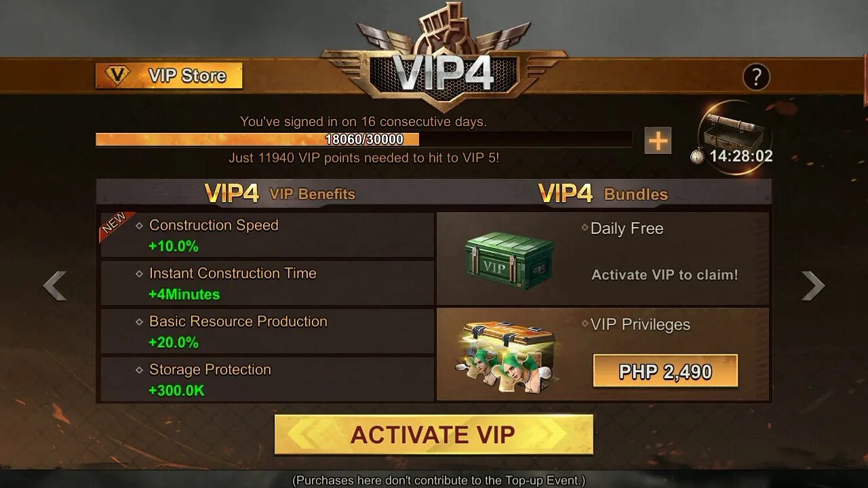Select the Construction Speed benefit row
This screenshot has height=488, width=868.
[267, 235]
